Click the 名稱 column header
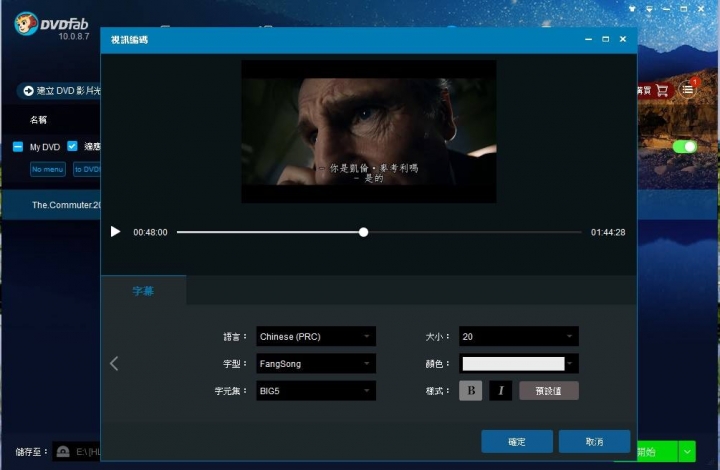This screenshot has height=470, width=720. tap(38, 120)
